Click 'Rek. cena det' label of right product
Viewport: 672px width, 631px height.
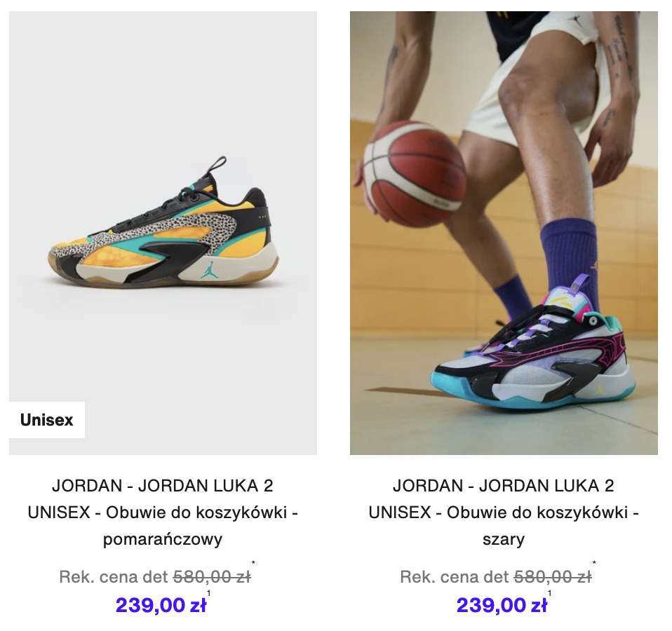pyautogui.click(x=455, y=578)
